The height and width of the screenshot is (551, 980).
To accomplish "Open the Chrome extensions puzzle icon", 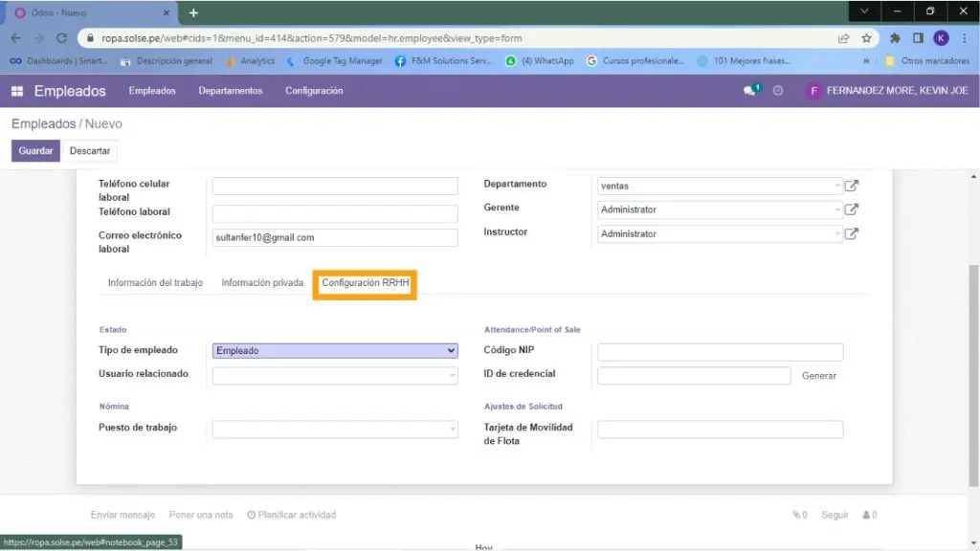I will (895, 38).
